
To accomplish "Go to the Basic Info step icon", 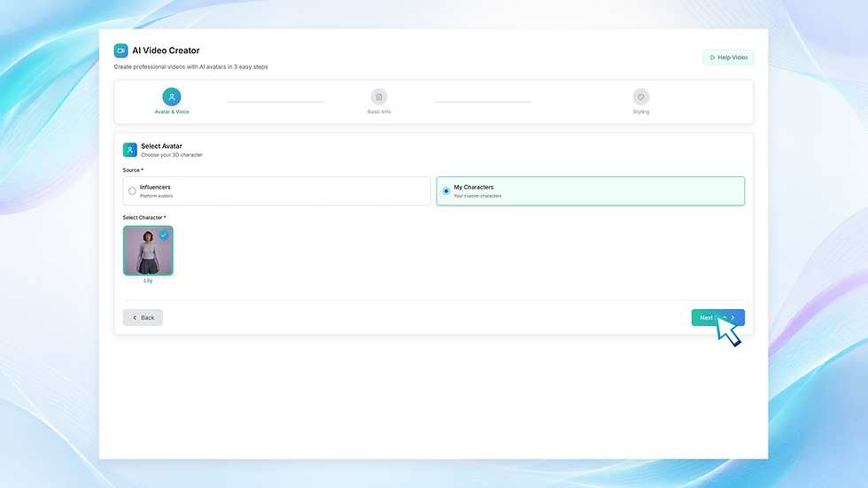I will [x=379, y=97].
